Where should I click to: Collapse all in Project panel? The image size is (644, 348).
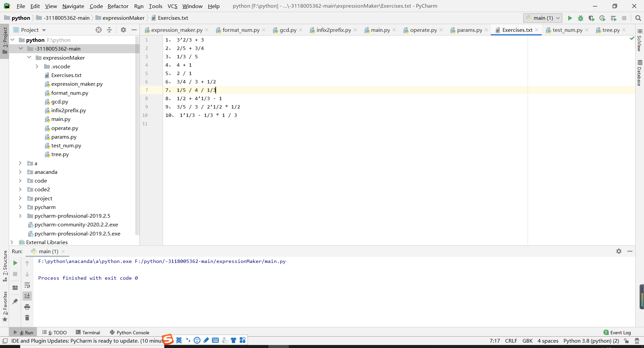109,30
